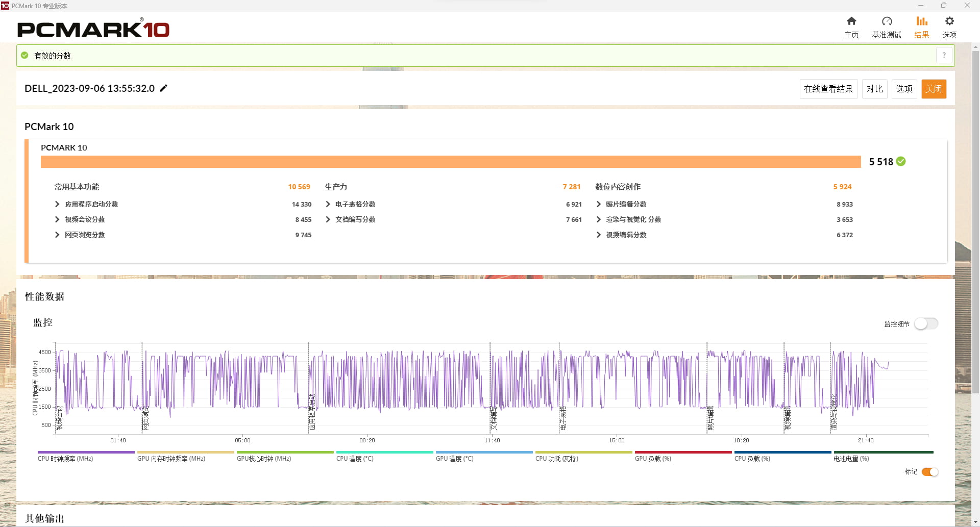This screenshot has height=527, width=980.
Task: Select the CPU 时钟频率 (MHz) legend swatch
Action: click(x=86, y=452)
